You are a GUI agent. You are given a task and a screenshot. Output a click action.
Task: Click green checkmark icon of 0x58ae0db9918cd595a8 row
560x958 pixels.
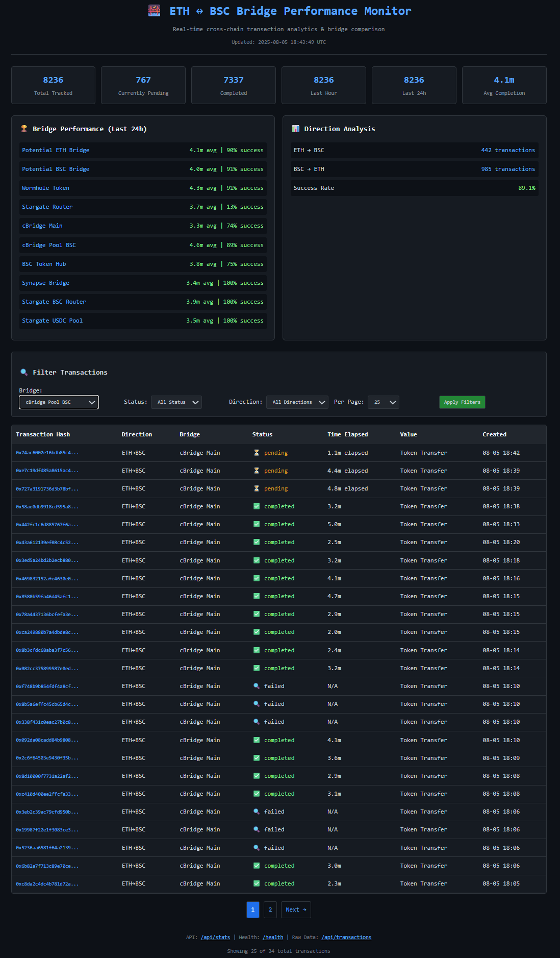coord(257,506)
